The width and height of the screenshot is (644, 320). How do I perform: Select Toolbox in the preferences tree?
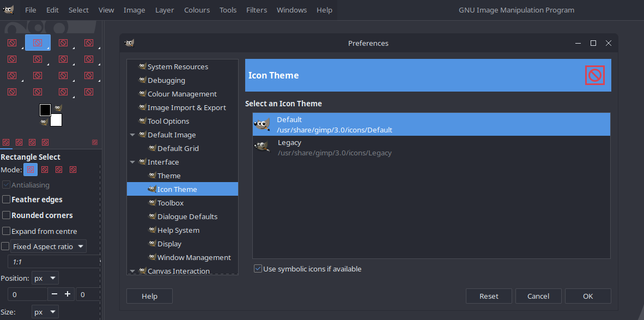coord(170,203)
